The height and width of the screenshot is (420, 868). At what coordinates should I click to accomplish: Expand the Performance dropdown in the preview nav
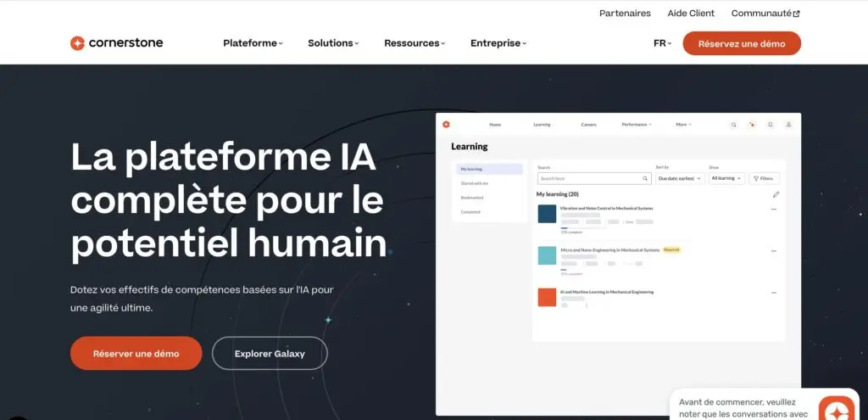[637, 125]
